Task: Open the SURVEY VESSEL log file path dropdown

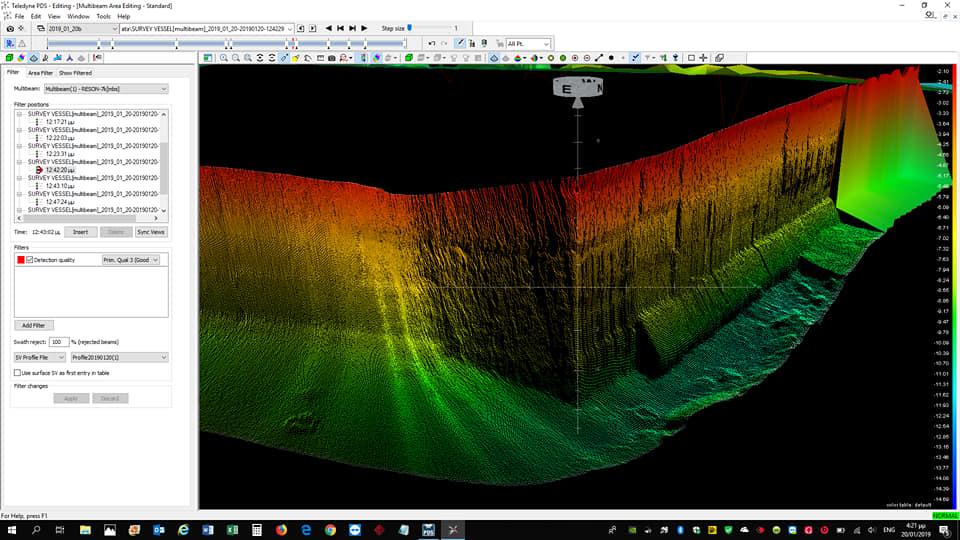Action: [206, 28]
